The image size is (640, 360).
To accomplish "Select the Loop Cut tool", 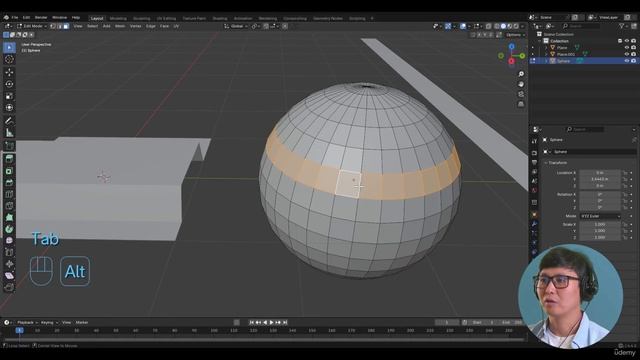I will [x=9, y=194].
